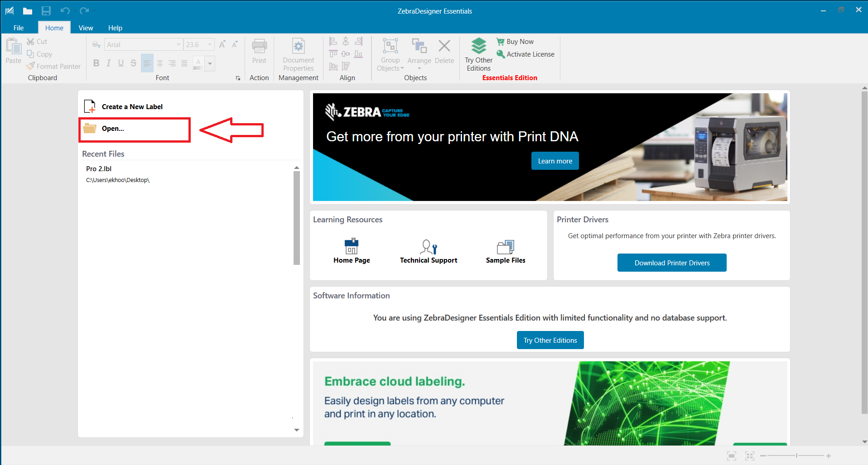Open the font color dropdown arrow
This screenshot has height=465, width=868.
tap(210, 63)
